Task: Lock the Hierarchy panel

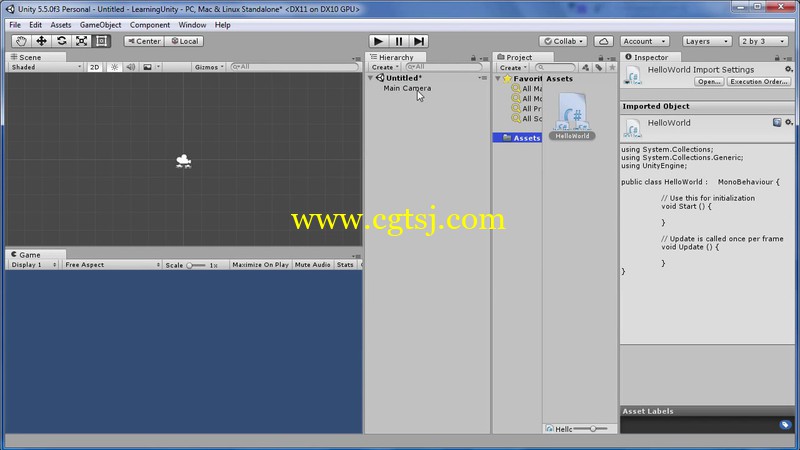Action: pyautogui.click(x=473, y=58)
